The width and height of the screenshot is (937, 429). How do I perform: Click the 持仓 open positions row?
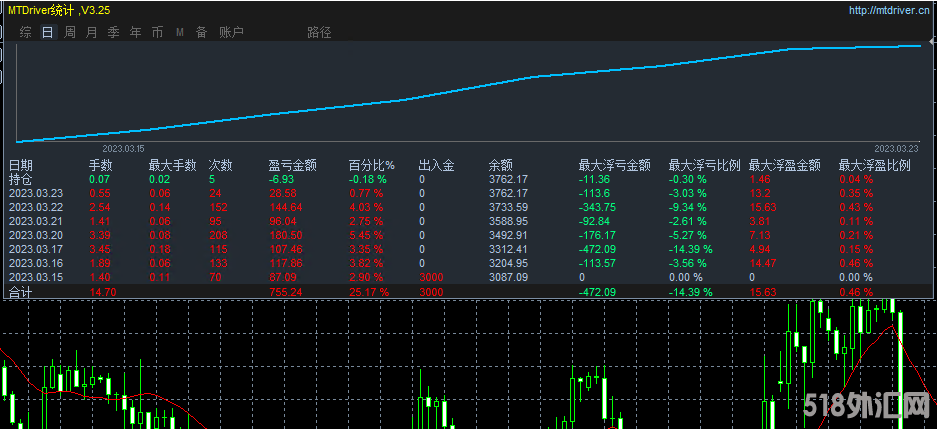click(21, 179)
